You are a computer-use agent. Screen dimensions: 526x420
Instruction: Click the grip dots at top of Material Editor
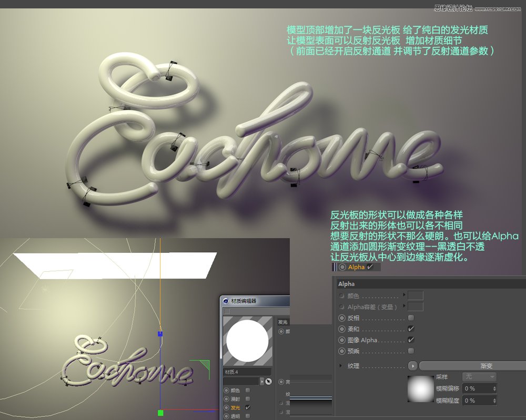click(x=227, y=311)
